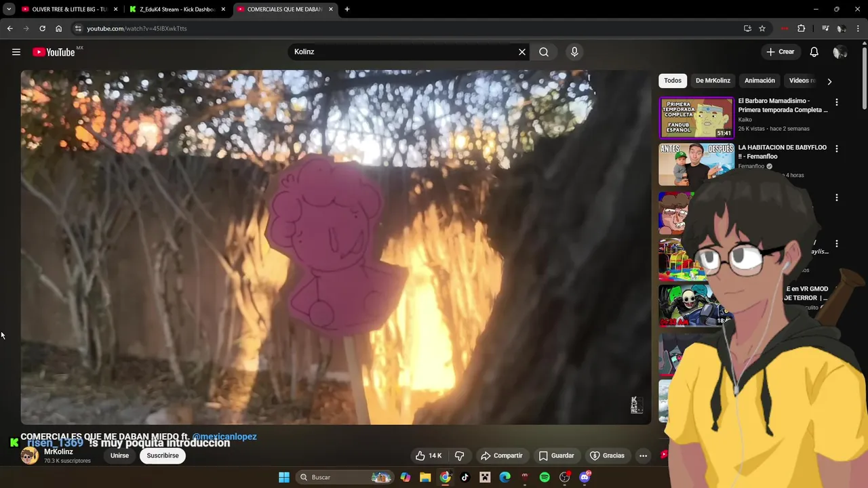Select the Animación filter chip
This screenshot has height=488, width=868.
tap(759, 81)
